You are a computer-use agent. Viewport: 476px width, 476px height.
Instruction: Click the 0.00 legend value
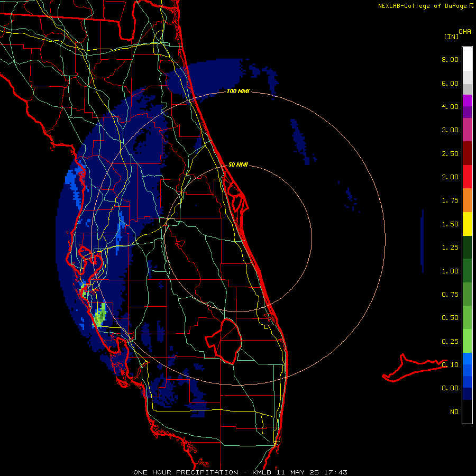(450, 388)
